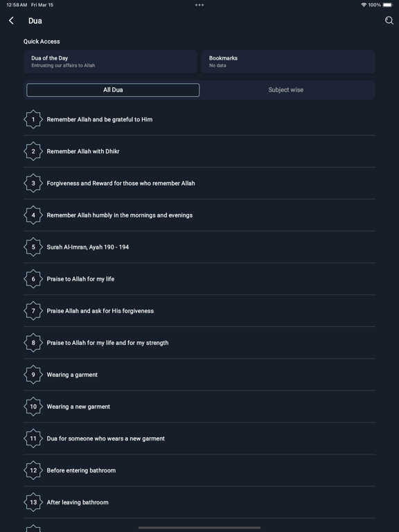Image resolution: width=399 pixels, height=532 pixels.
Task: Open Forgiveness and Reward for those who remember Allah
Action: (x=199, y=183)
